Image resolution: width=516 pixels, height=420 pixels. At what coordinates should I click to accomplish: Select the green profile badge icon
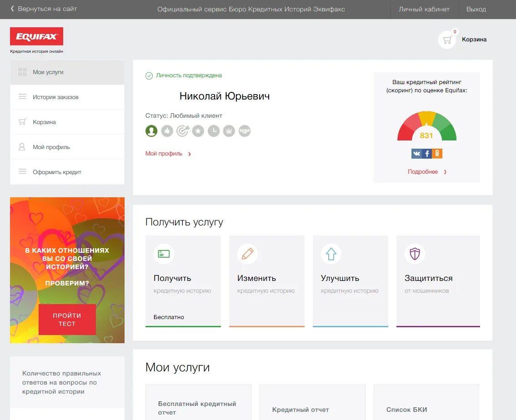[151, 131]
